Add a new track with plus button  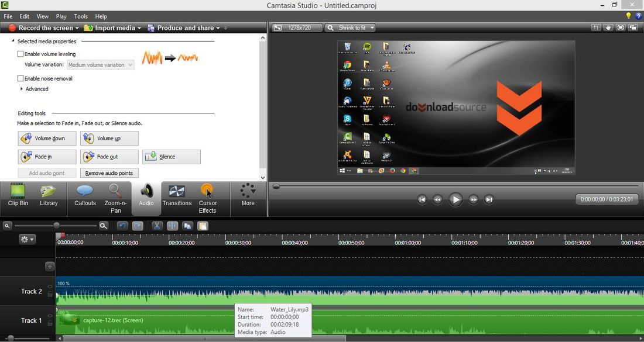pos(50,267)
